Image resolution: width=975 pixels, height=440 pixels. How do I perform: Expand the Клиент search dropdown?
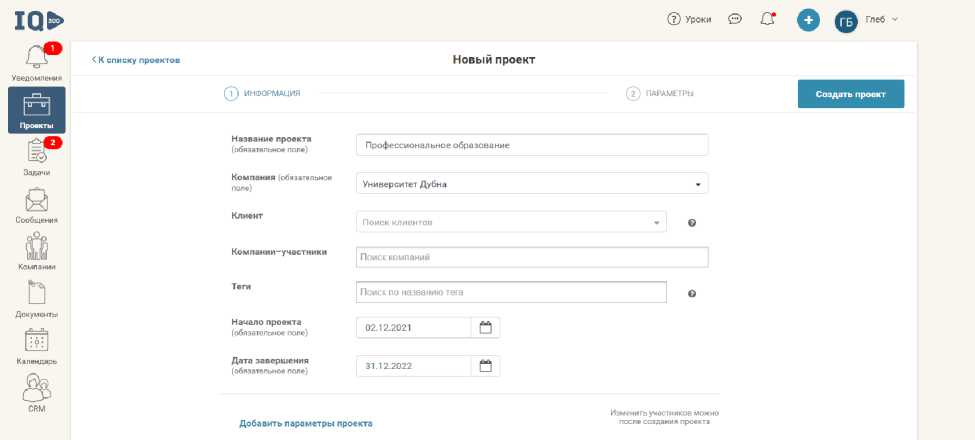tap(656, 222)
